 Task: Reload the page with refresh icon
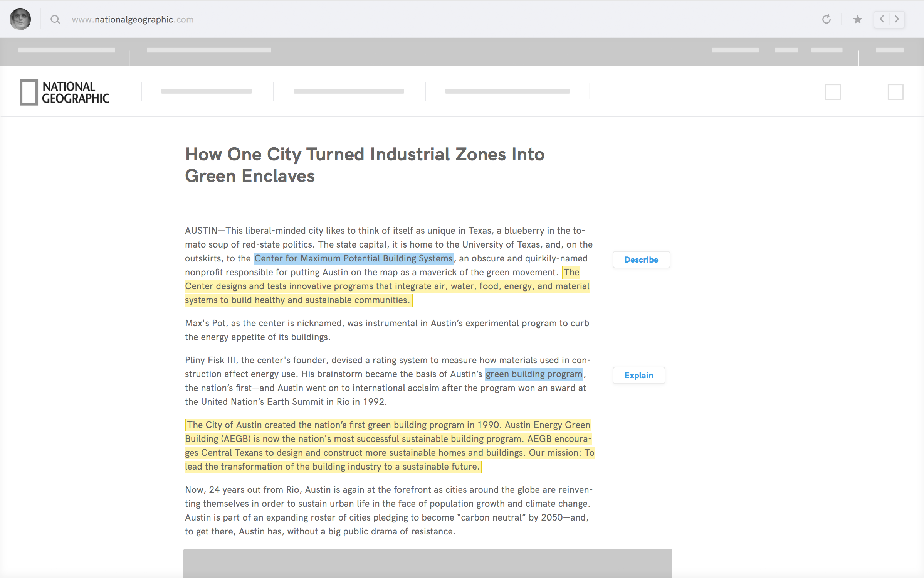click(x=826, y=19)
